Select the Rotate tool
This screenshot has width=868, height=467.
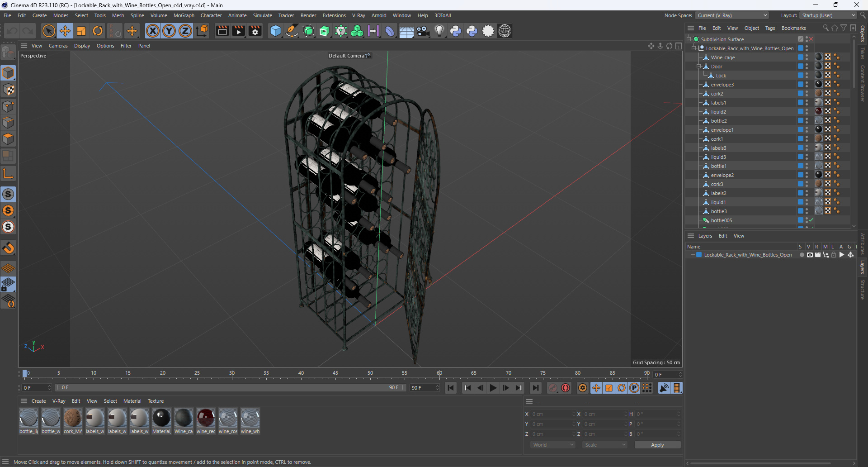98,31
